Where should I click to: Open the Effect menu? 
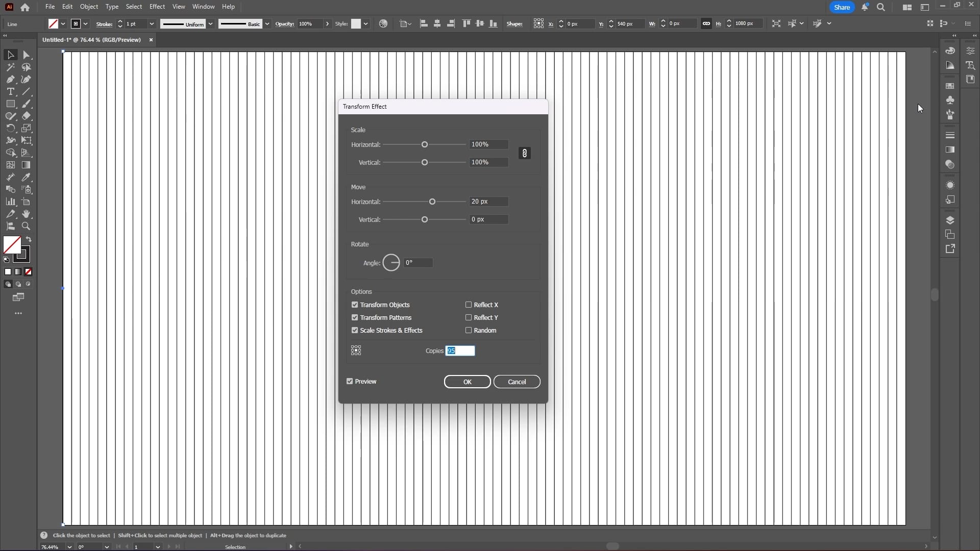(157, 6)
